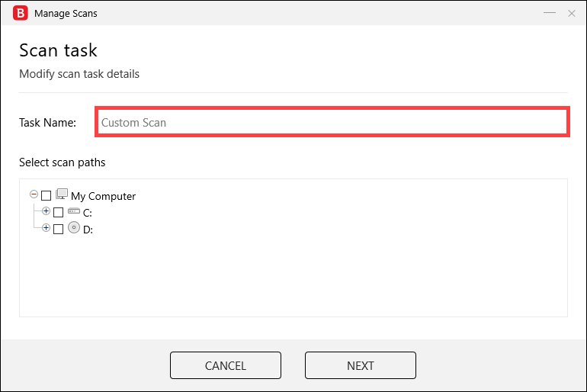Image resolution: width=587 pixels, height=392 pixels.
Task: Tick the My Computer checkbox
Action: pyautogui.click(x=46, y=196)
